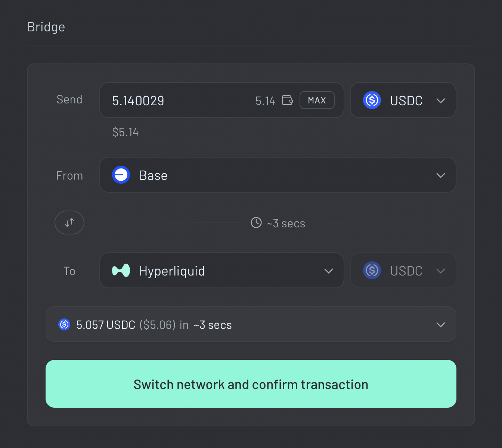Screen dimensions: 502x448
Task: Open the Send token USDC dropdown
Action: (x=403, y=100)
